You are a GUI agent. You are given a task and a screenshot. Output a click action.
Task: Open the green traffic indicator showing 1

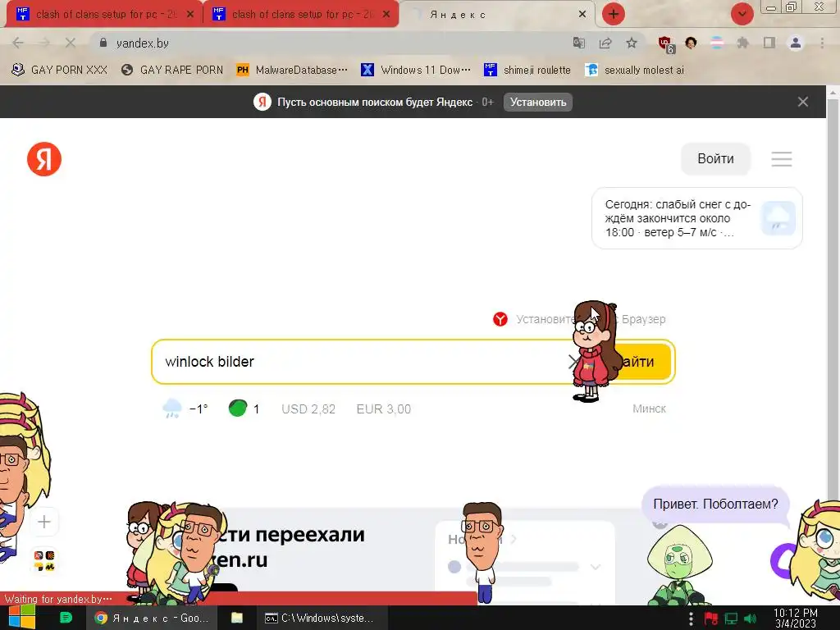coord(244,409)
